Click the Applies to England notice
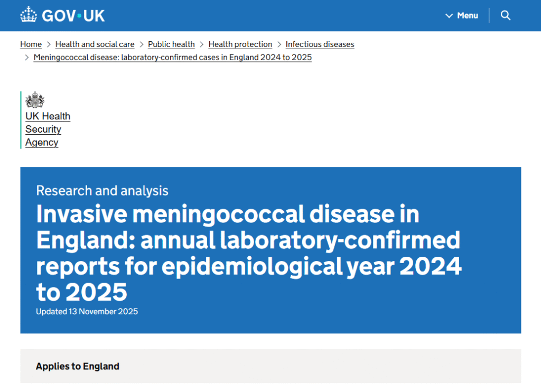Screen dimensions: 541x392 (78, 366)
